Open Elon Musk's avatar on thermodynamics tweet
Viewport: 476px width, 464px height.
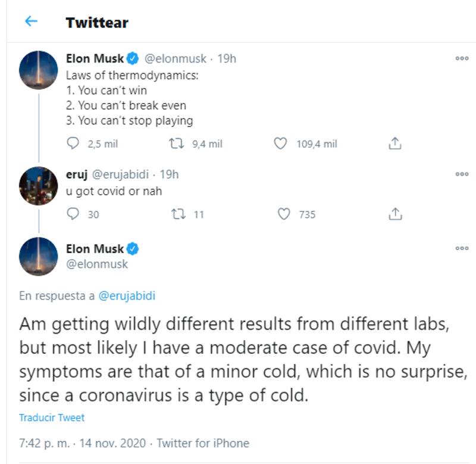(x=39, y=70)
